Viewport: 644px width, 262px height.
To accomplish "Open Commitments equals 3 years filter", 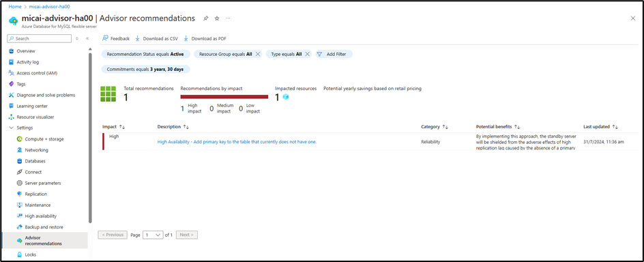I will point(145,70).
